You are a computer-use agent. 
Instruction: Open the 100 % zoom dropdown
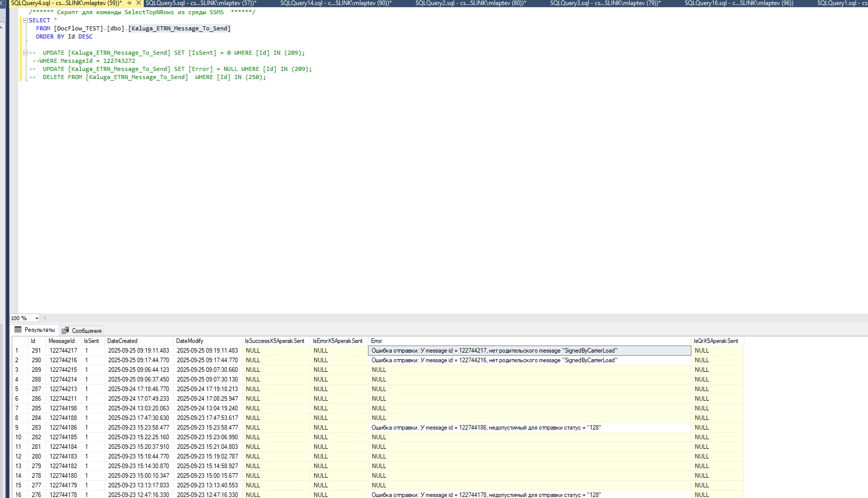click(37, 318)
